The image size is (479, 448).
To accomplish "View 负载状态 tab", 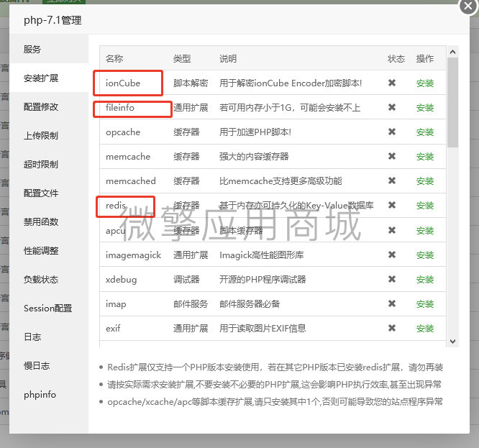I will pos(49,280).
